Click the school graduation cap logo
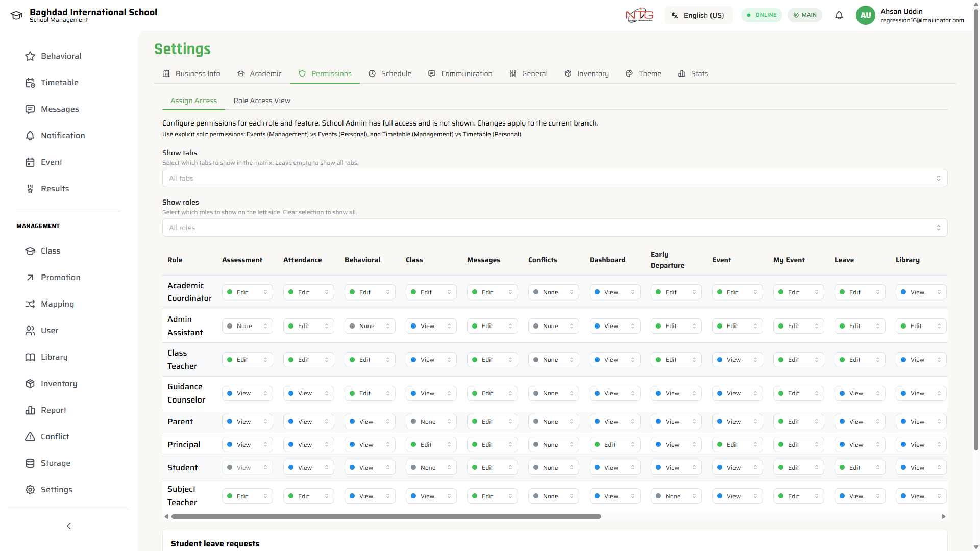 point(16,16)
